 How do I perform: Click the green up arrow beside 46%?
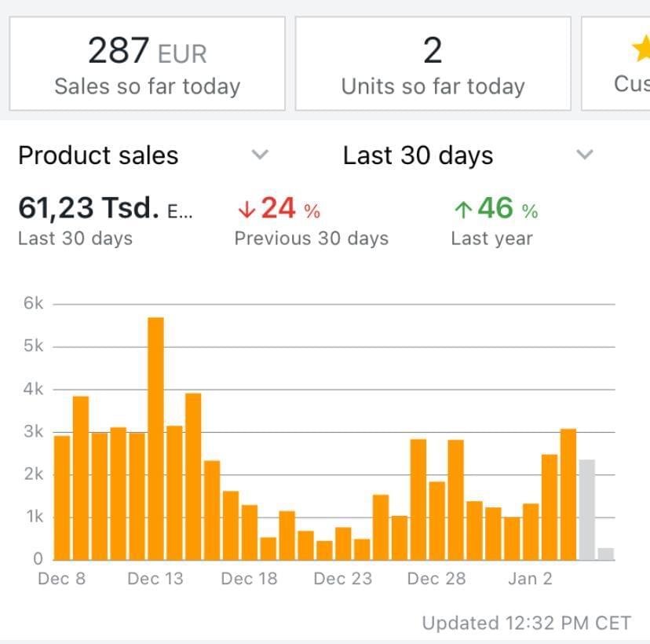pos(463,210)
